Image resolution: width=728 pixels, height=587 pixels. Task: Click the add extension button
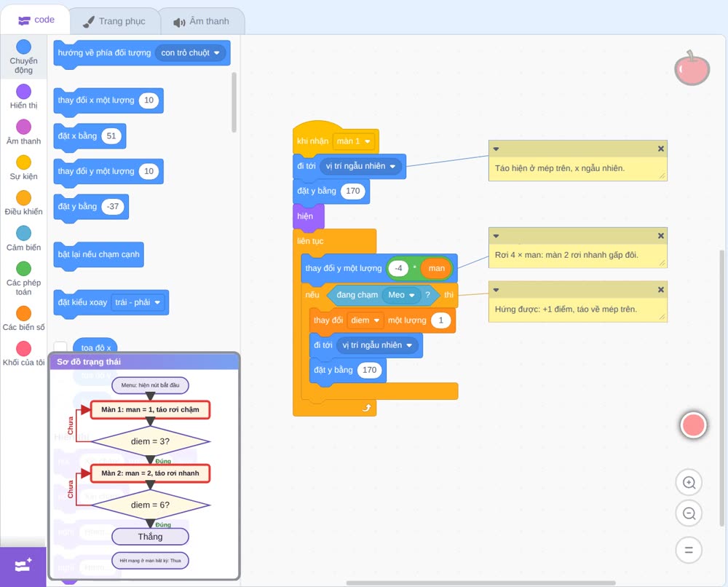pos(23,566)
